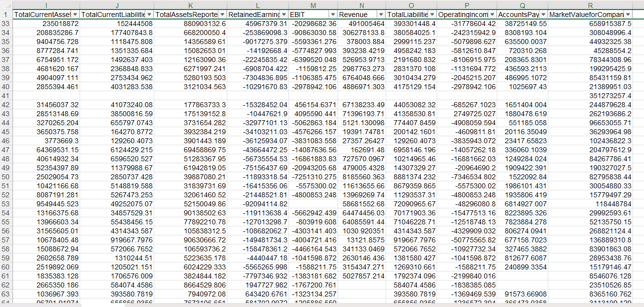Viewport: 644px width, 307px height.
Task: Open the RetainedEarning filter dropdown arrow
Action: 284,15
